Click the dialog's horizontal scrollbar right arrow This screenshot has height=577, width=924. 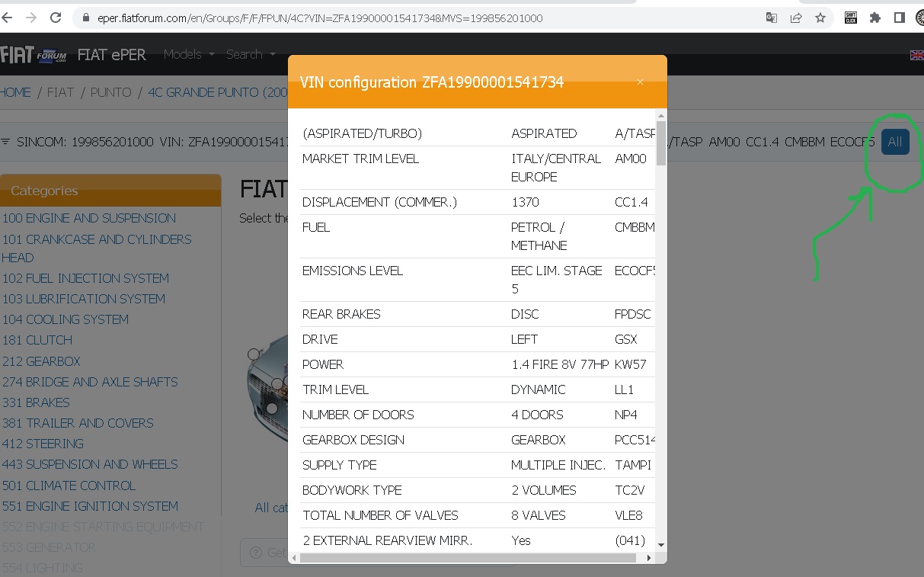pos(649,558)
